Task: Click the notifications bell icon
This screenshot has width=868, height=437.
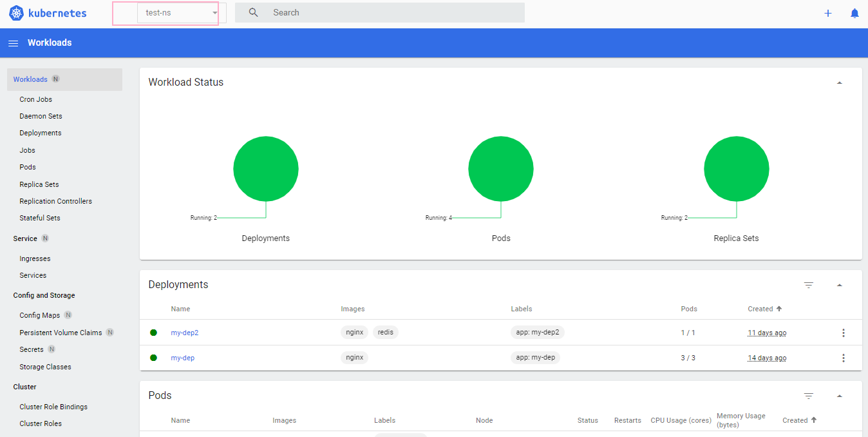Action: [x=854, y=12]
